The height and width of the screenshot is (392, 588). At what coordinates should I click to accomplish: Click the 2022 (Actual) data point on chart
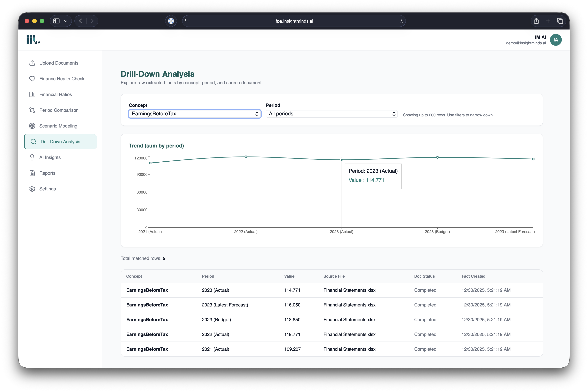point(246,157)
